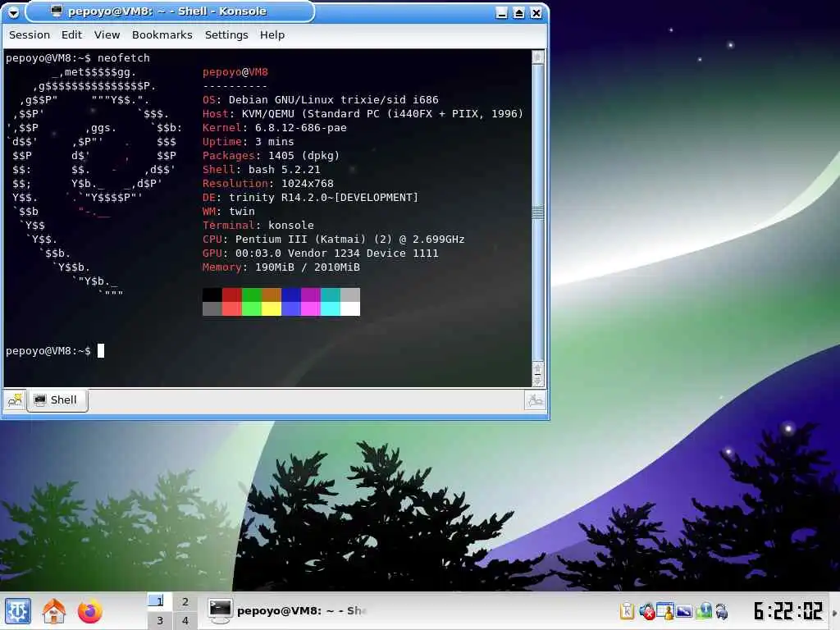Click the 'pepoyo@VM8' neofetch header text
The image size is (840, 630).
click(x=235, y=72)
